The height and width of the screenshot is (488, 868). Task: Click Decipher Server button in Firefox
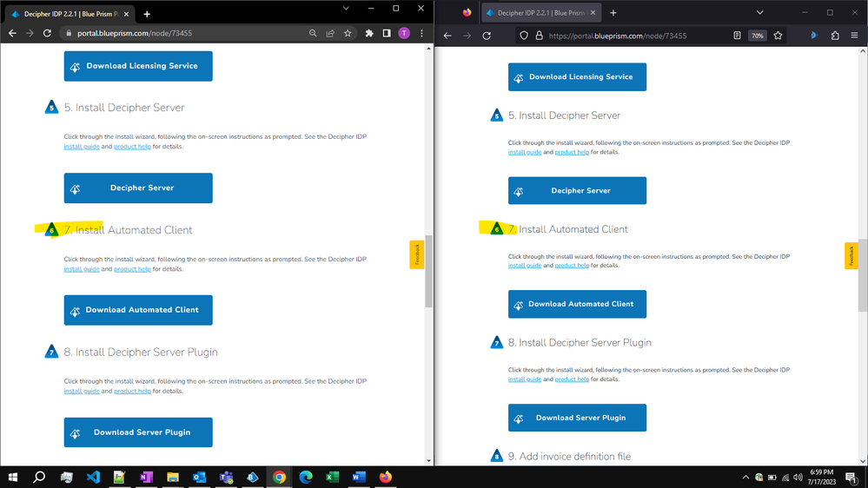[577, 190]
